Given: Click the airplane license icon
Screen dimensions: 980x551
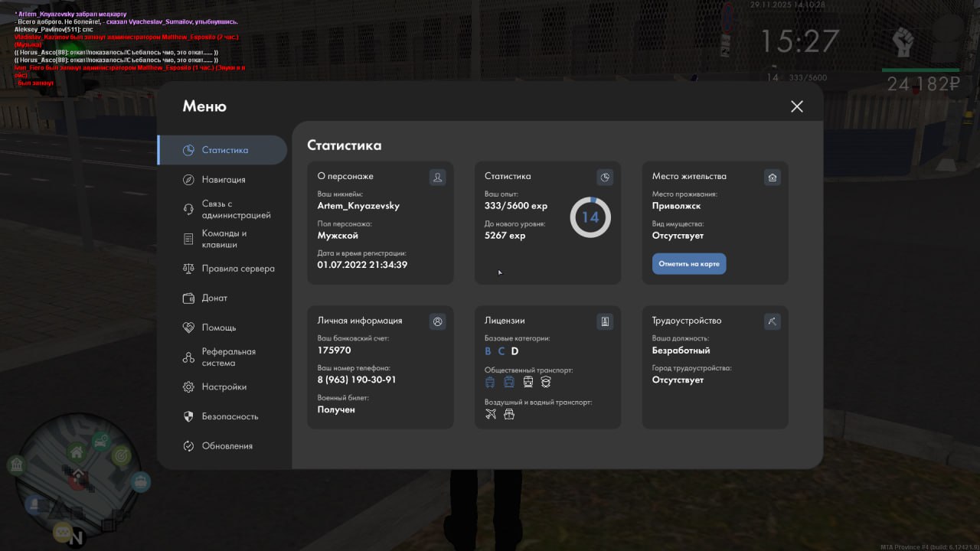Looking at the screenshot, I should pos(491,414).
